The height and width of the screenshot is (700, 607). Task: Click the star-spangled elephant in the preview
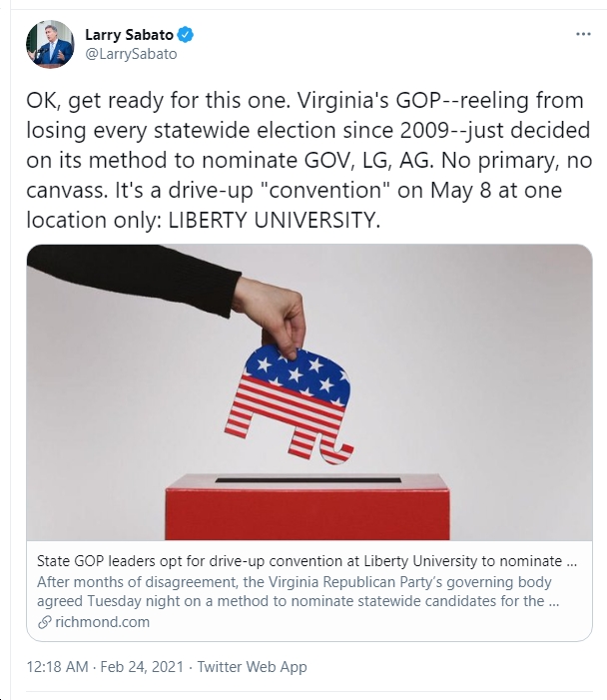(x=290, y=404)
